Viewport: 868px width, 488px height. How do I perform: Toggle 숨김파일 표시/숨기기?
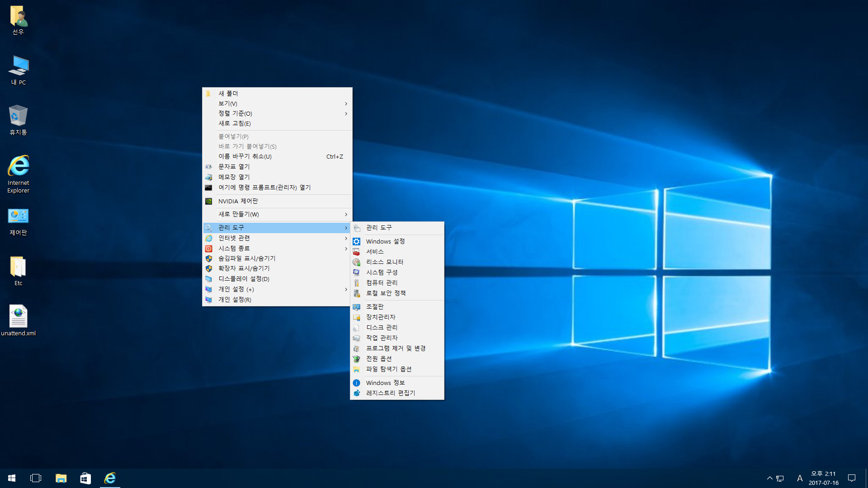277,258
